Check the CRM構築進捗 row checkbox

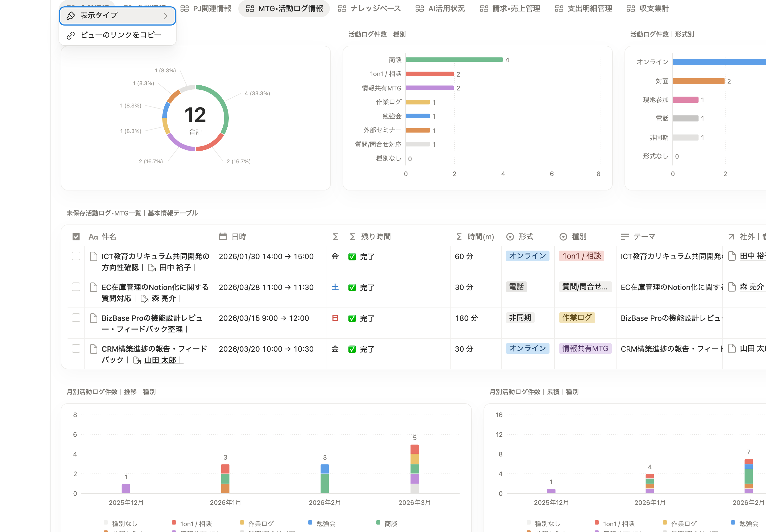click(76, 349)
